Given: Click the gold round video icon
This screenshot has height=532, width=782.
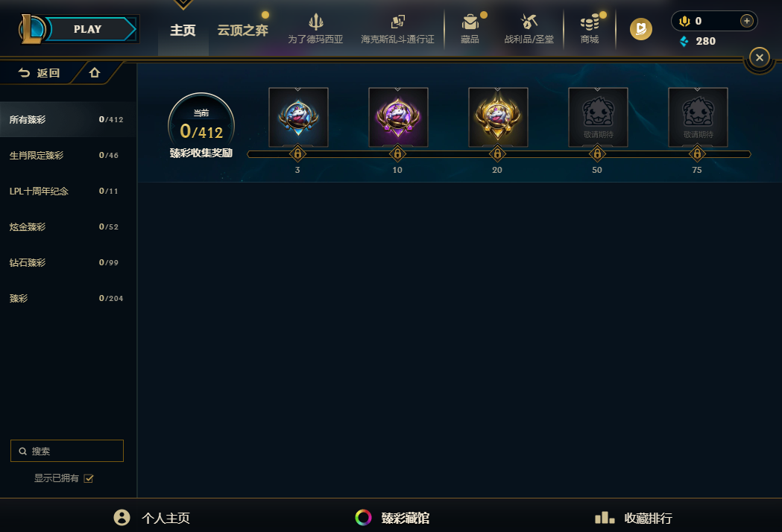Looking at the screenshot, I should click(x=641, y=29).
